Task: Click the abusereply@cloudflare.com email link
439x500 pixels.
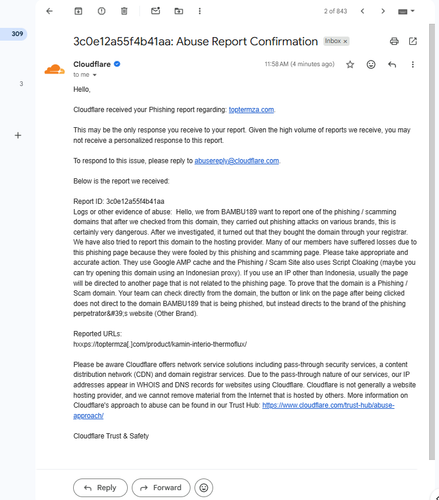Action: (237, 161)
